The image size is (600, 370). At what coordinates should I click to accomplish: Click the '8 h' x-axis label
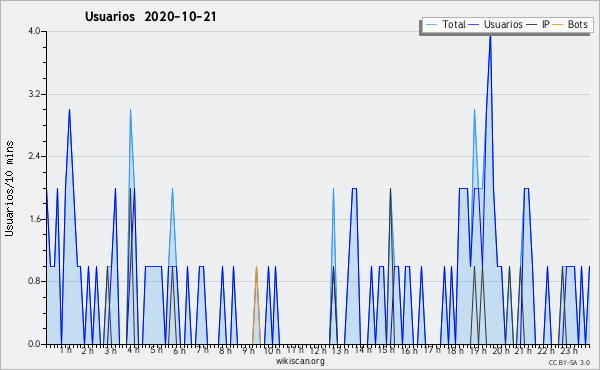tap(225, 351)
